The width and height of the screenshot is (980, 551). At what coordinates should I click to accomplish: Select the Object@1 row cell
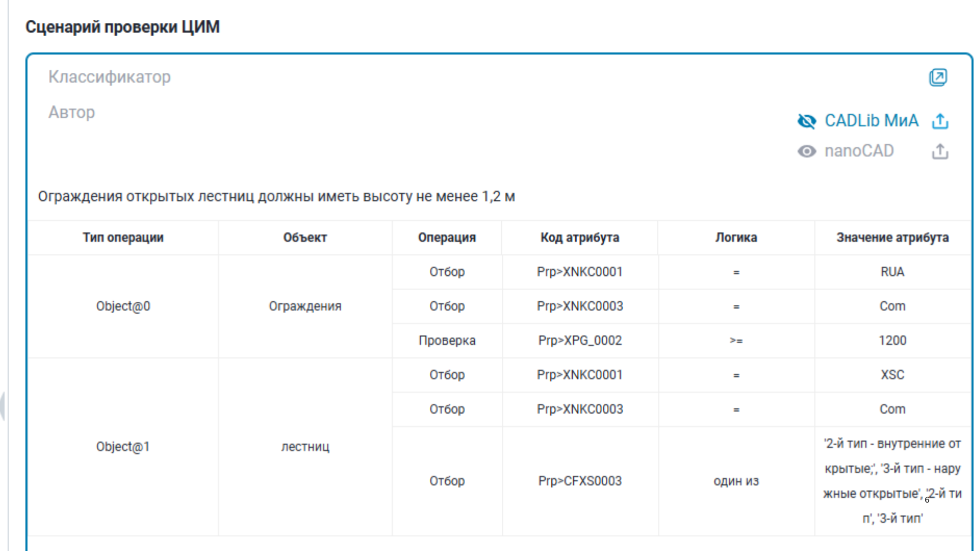tap(123, 447)
